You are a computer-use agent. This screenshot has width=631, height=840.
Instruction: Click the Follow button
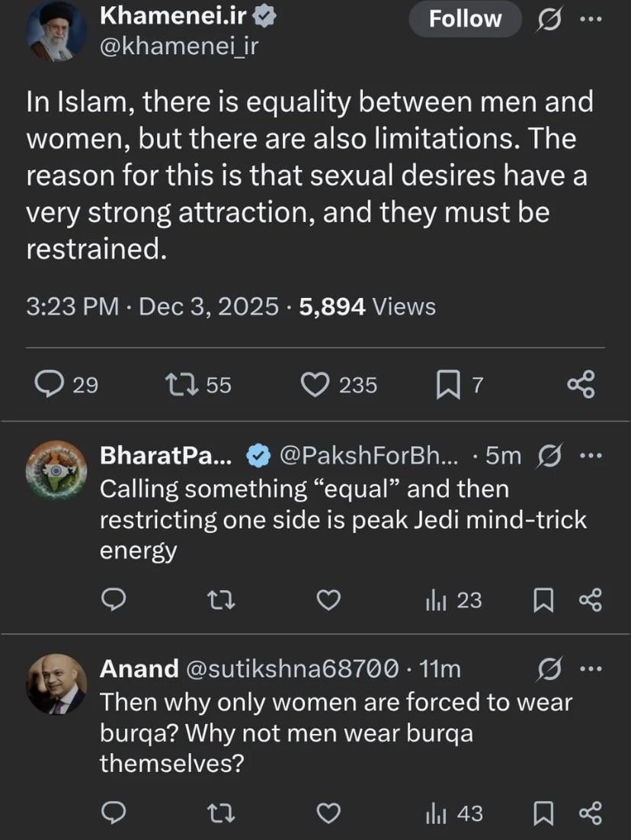click(x=464, y=19)
